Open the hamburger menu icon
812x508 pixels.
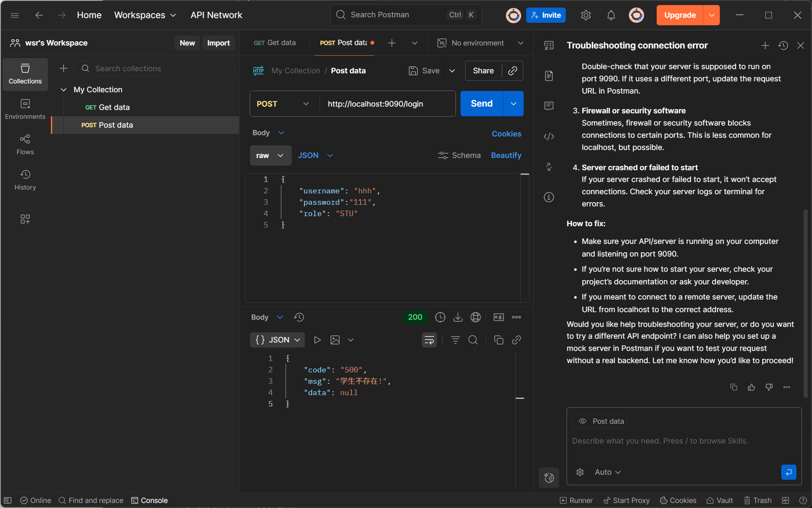pyautogui.click(x=15, y=15)
